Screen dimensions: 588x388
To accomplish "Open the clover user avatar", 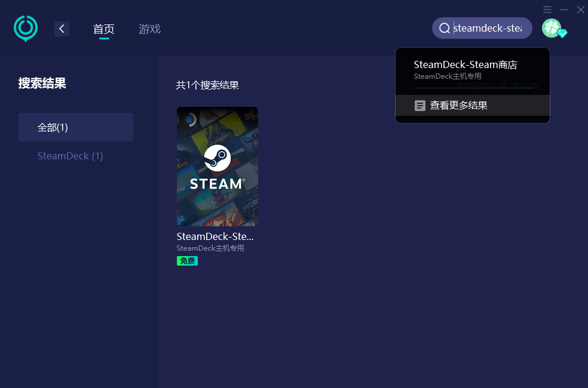I will [551, 28].
